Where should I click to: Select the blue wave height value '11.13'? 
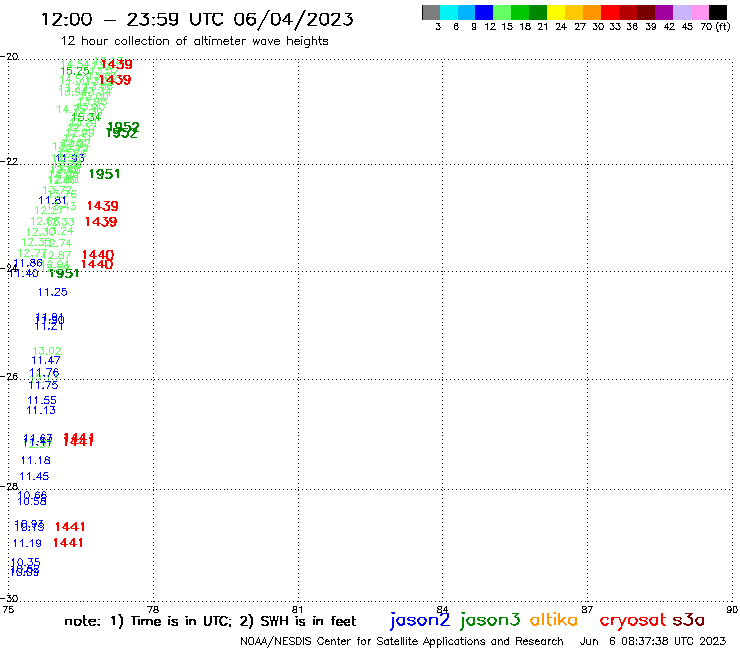coord(41,410)
